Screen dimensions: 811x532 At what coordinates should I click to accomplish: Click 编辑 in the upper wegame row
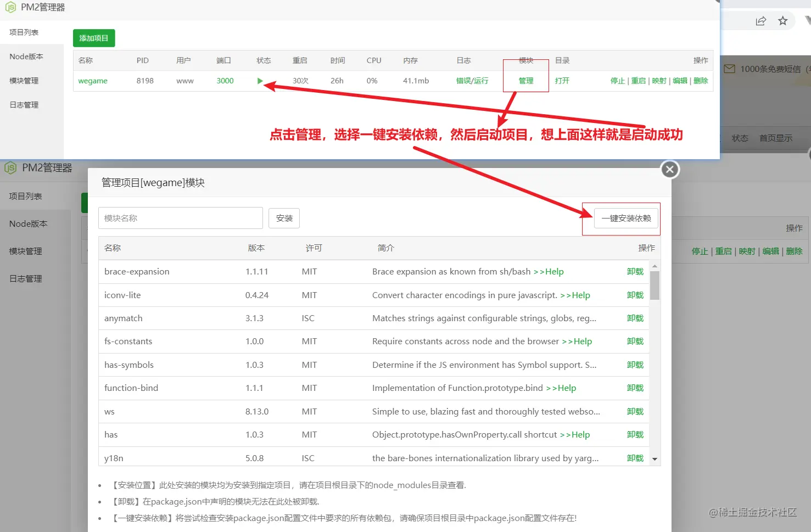680,81
